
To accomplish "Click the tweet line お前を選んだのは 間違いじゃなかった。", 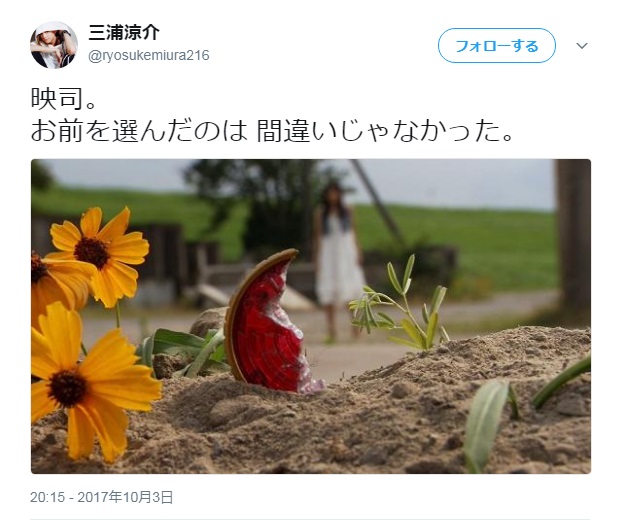I will pyautogui.click(x=272, y=131).
